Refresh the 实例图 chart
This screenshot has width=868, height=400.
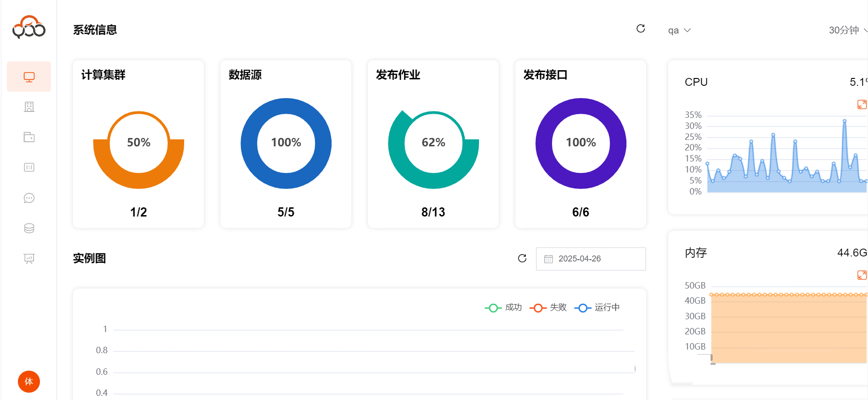pos(522,258)
